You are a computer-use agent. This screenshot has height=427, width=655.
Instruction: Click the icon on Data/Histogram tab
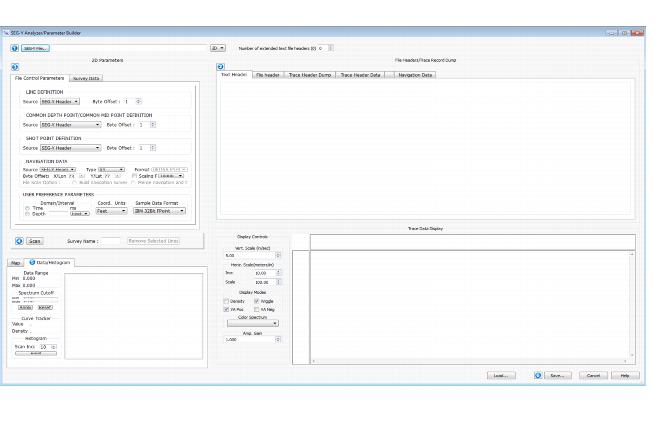pyautogui.click(x=32, y=262)
